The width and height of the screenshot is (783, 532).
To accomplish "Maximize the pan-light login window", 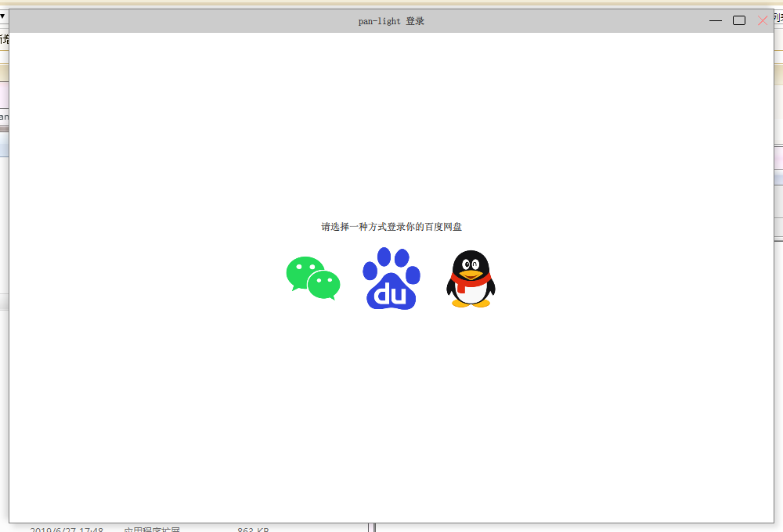I will [x=739, y=20].
